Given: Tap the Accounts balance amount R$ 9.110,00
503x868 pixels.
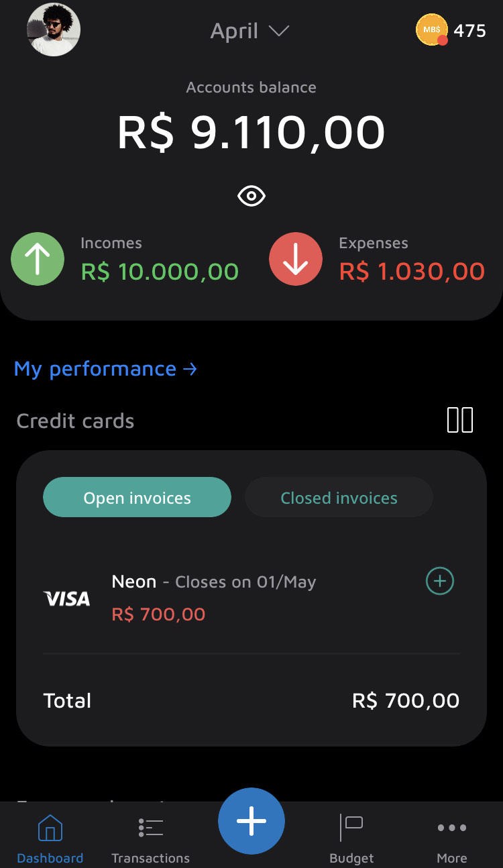Looking at the screenshot, I should [251, 132].
